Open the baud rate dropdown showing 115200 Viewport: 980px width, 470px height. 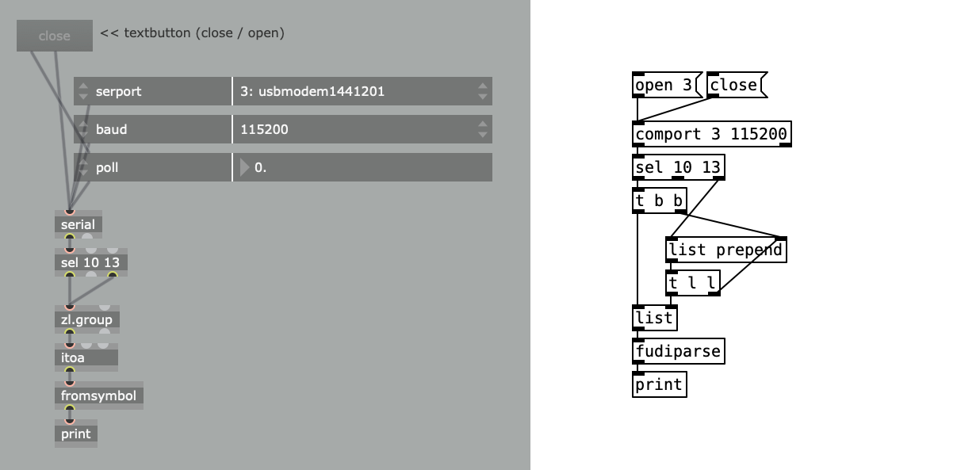click(361, 129)
